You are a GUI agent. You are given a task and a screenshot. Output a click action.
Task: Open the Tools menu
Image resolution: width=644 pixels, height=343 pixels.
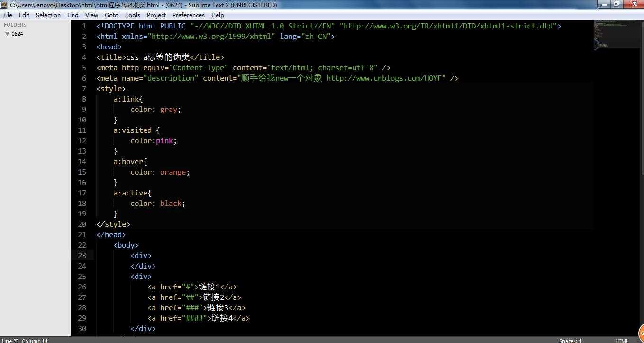(133, 15)
